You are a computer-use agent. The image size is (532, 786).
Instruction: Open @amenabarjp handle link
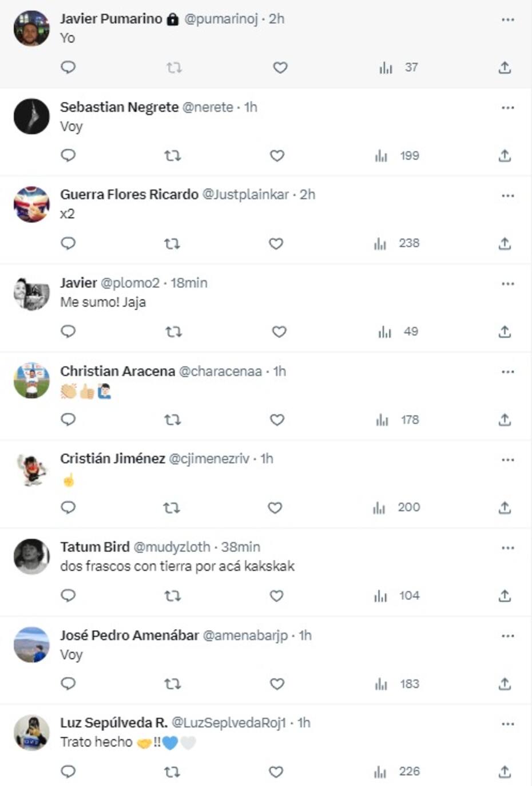[x=245, y=635]
